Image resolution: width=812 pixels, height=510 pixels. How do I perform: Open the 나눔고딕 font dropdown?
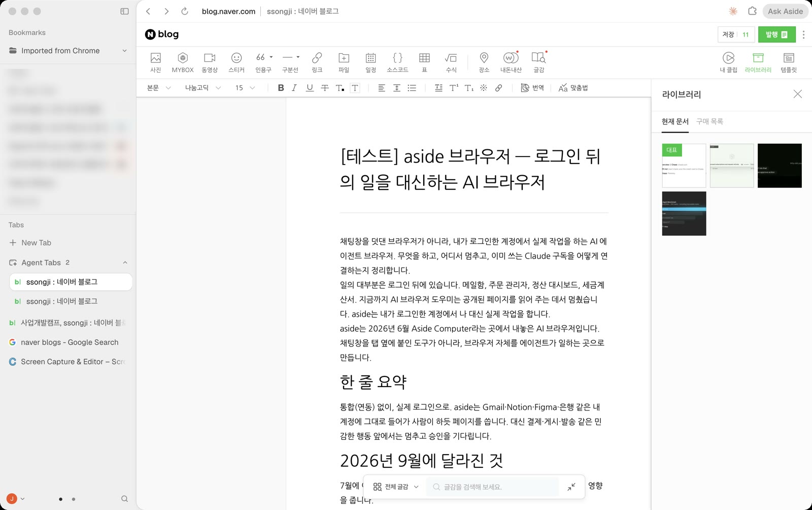coord(203,88)
